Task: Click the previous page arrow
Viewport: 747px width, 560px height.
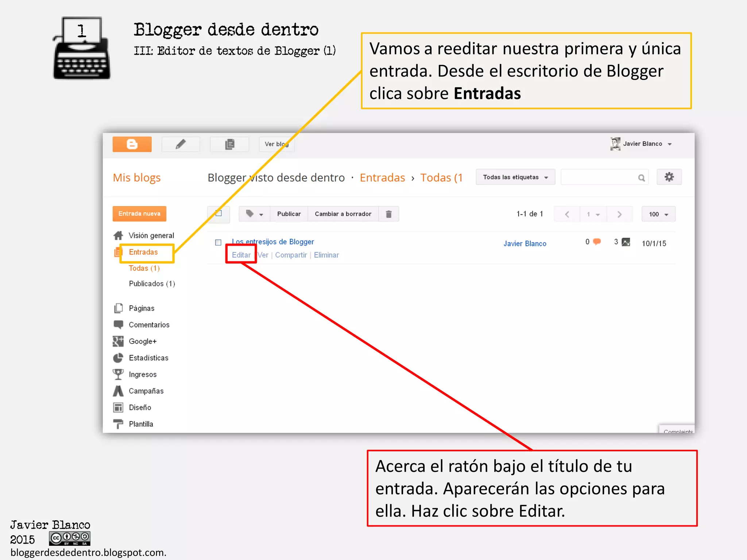Action: [x=567, y=214]
